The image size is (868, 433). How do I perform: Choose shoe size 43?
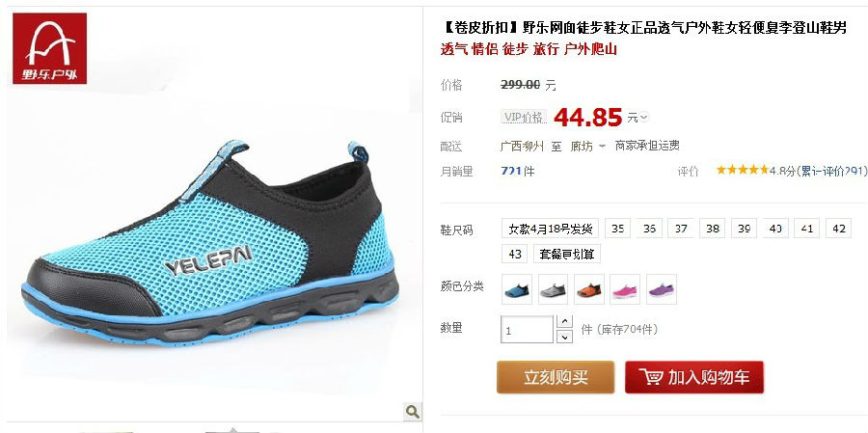(x=515, y=254)
